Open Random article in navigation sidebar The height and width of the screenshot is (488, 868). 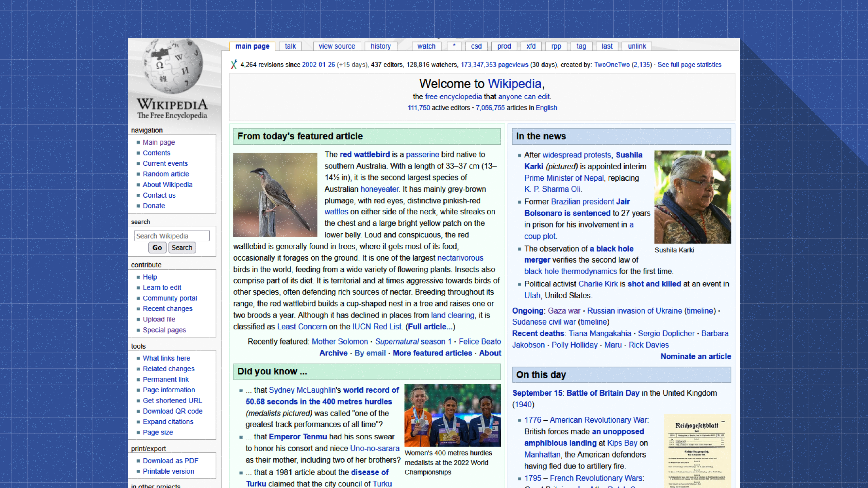click(165, 174)
